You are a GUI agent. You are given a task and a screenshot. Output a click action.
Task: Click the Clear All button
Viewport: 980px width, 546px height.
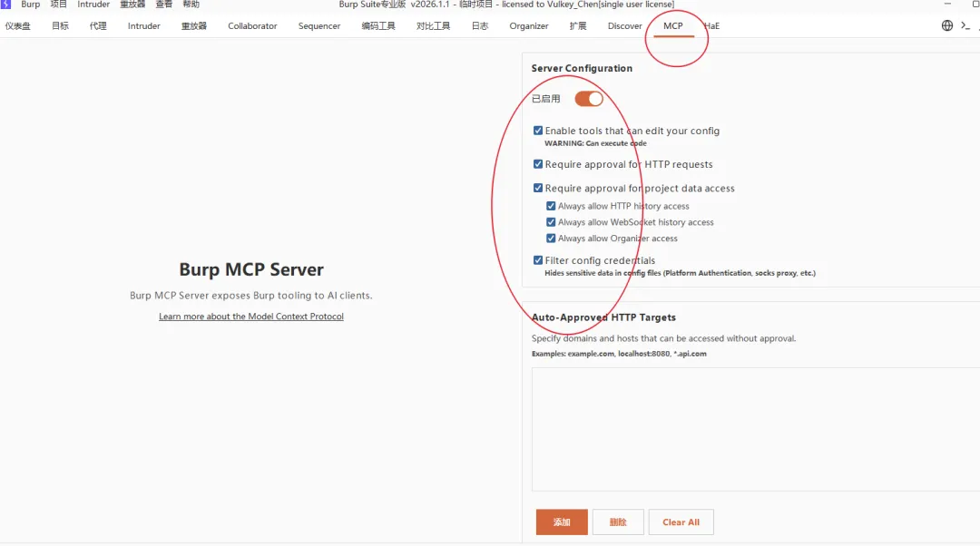681,522
